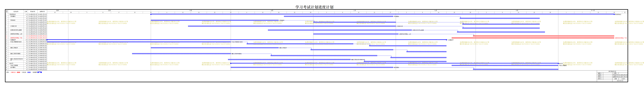Select task row 政策法规与职业道德

(x=26, y=30)
